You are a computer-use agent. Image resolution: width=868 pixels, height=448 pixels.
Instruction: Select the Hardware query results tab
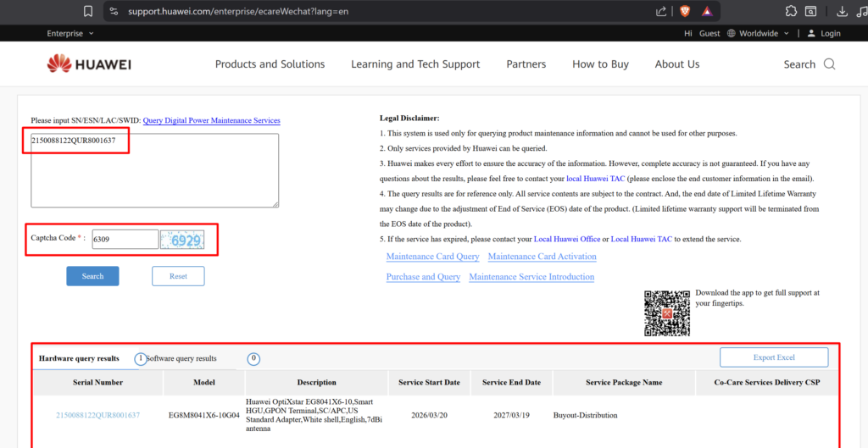point(79,358)
